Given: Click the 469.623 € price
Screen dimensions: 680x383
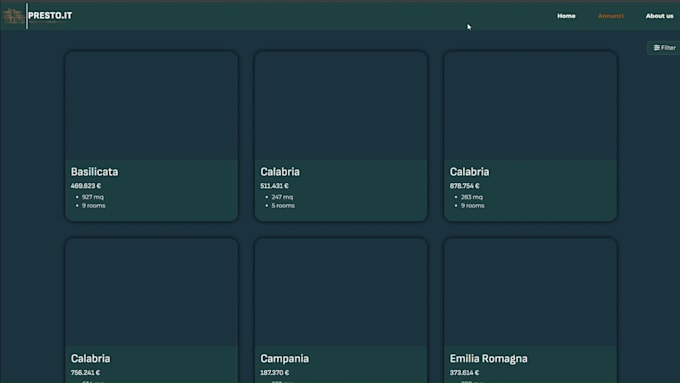Looking at the screenshot, I should tap(86, 186).
